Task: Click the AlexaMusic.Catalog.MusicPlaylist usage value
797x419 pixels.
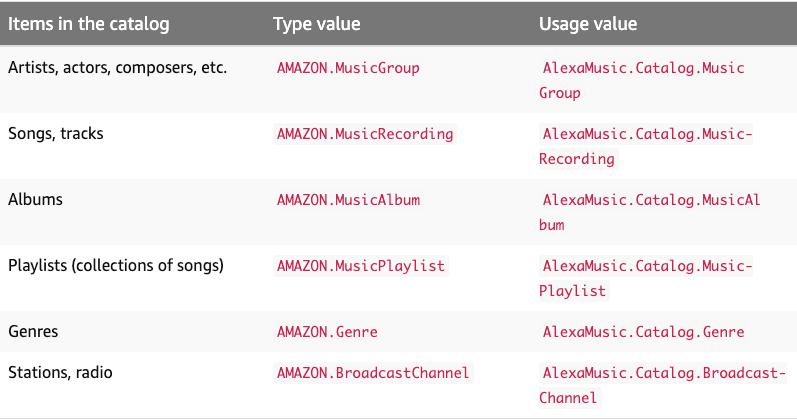Action: [x=647, y=266]
